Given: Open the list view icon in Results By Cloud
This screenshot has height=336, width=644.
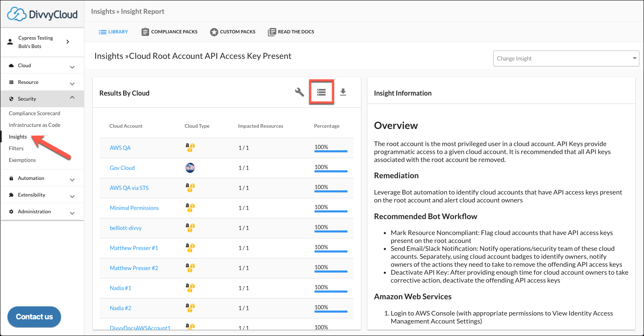Looking at the screenshot, I should point(321,92).
